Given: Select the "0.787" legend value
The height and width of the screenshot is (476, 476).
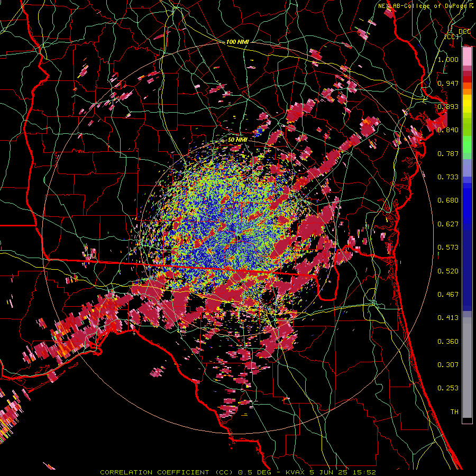Looking at the screenshot, I should click(448, 153).
